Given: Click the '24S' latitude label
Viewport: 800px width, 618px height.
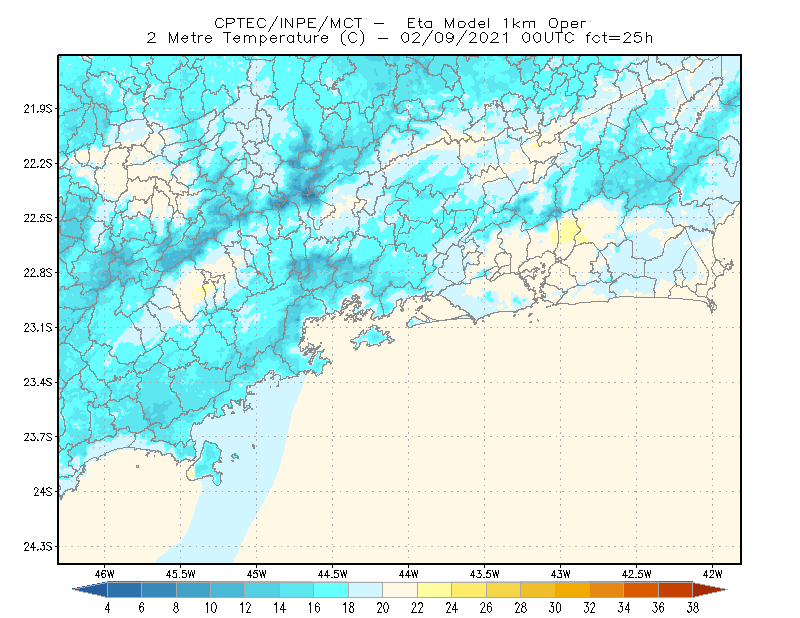Looking at the screenshot, I should click(x=43, y=491).
